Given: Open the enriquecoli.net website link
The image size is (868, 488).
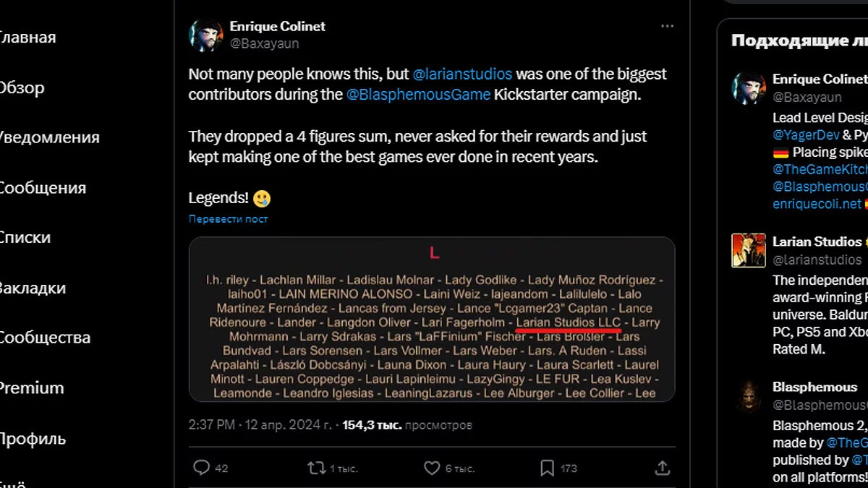Looking at the screenshot, I should click(x=817, y=204).
